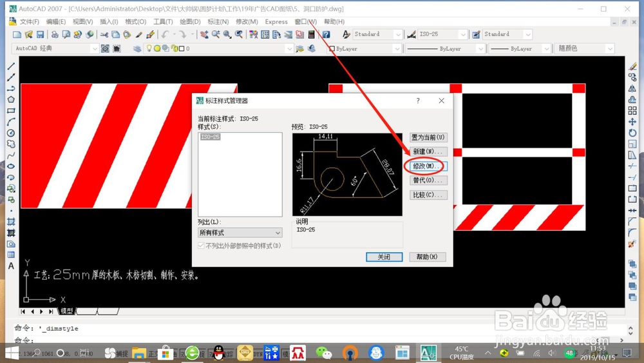The image size is (644, 363).
Task: Click the 修改(M)... button
Action: pos(428,166)
